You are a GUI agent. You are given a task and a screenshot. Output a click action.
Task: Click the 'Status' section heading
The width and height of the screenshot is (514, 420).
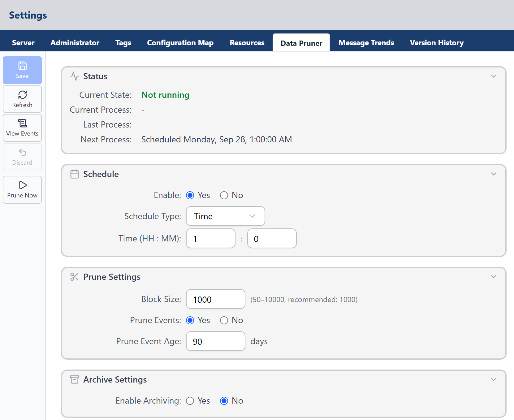(95, 76)
